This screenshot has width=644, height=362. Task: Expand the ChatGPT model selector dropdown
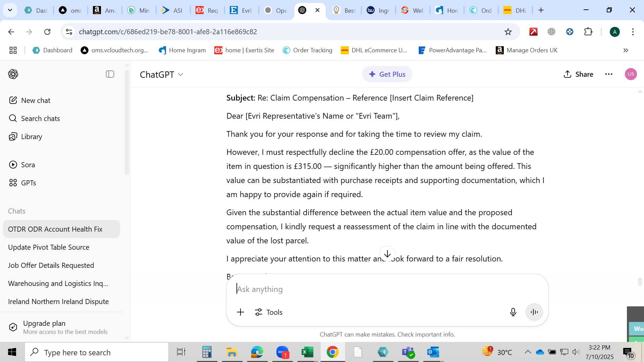(162, 74)
